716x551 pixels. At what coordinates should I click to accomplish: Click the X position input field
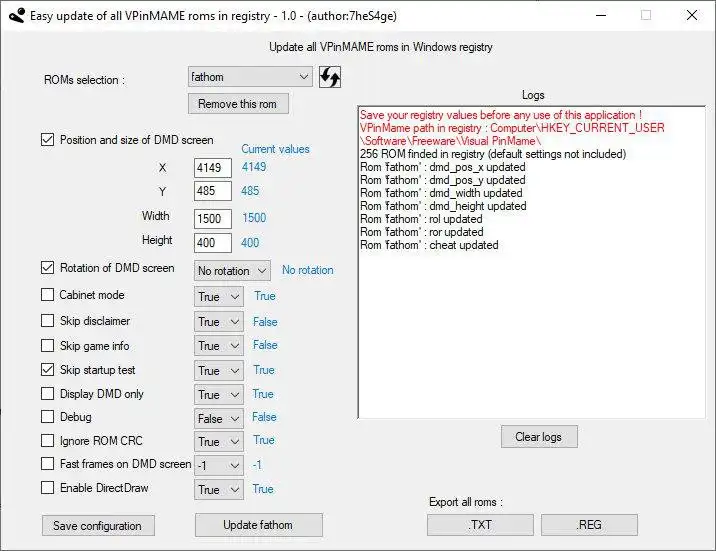click(x=213, y=168)
